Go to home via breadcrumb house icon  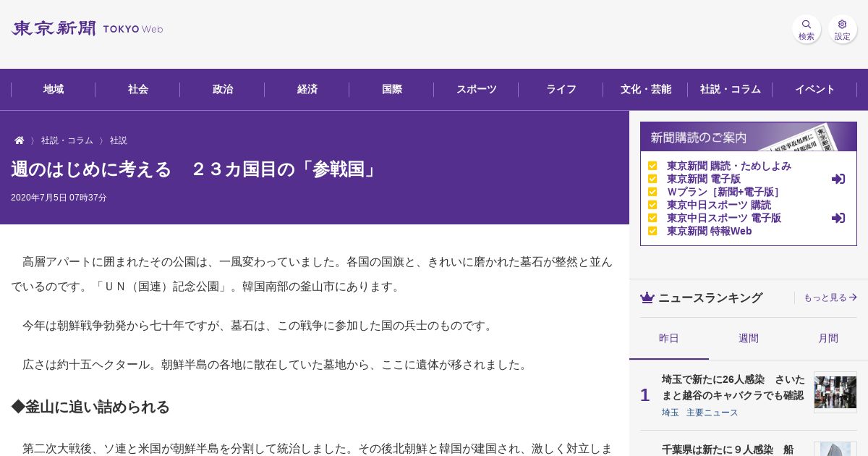click(x=20, y=140)
